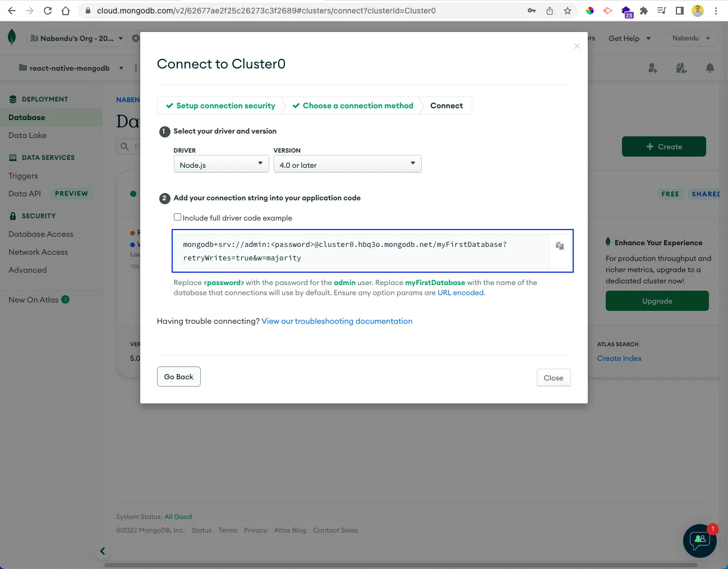Open the Privacy footer link

click(x=256, y=530)
